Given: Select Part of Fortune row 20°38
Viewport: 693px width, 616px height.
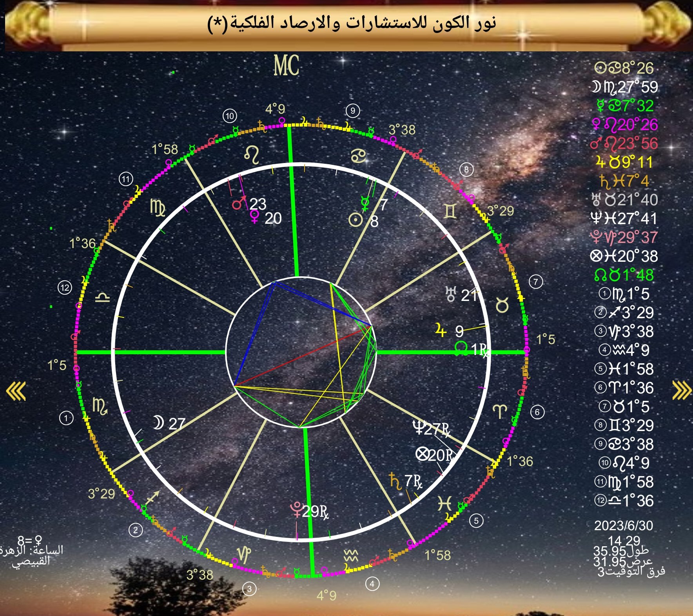Looking at the screenshot, I should [624, 256].
